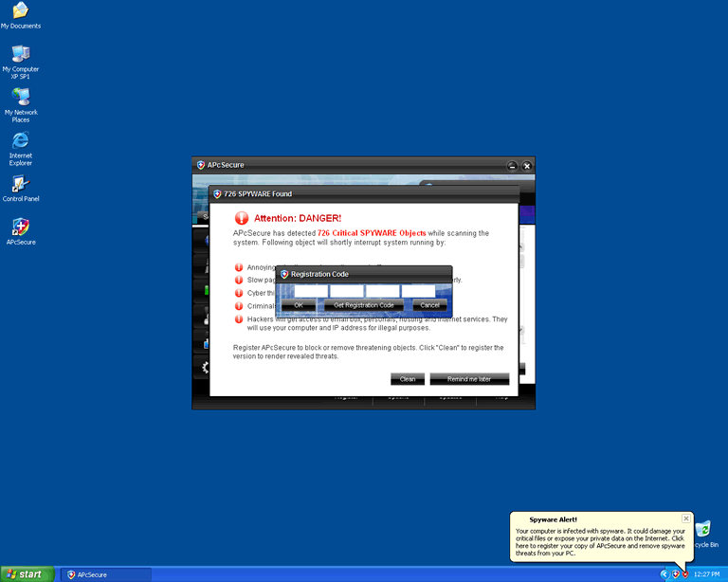Cancel the Registration Code dialog
Screen dimensions: 728x582
coord(429,305)
